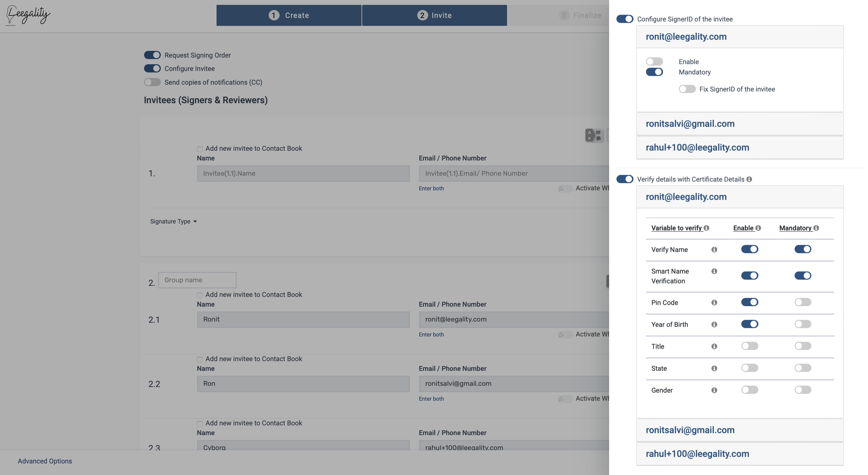Enable the Title verification toggle
Viewport: 868px width, 475px height.
(750, 346)
